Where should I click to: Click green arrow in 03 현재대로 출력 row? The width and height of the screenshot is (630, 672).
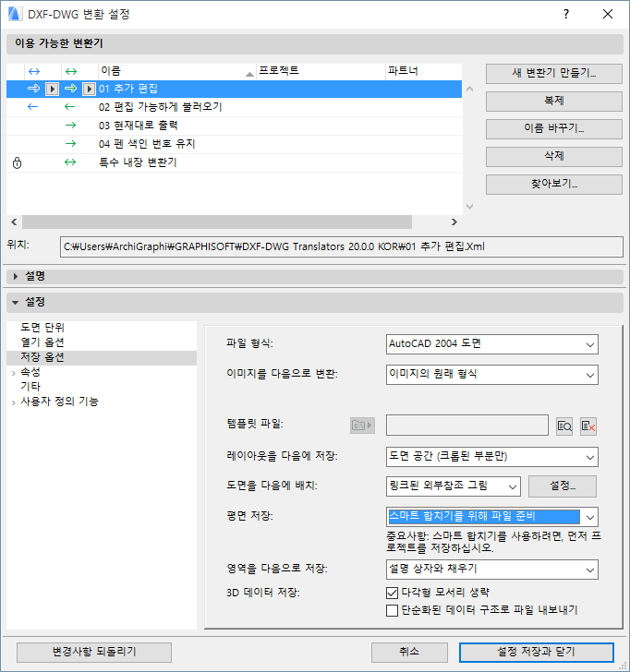click(x=71, y=126)
